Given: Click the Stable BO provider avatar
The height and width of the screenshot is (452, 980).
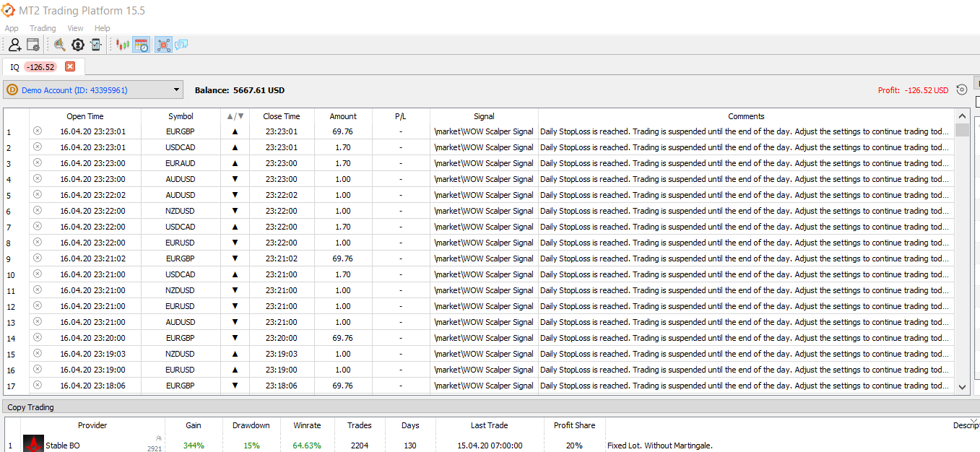Looking at the screenshot, I should pos(33,444).
